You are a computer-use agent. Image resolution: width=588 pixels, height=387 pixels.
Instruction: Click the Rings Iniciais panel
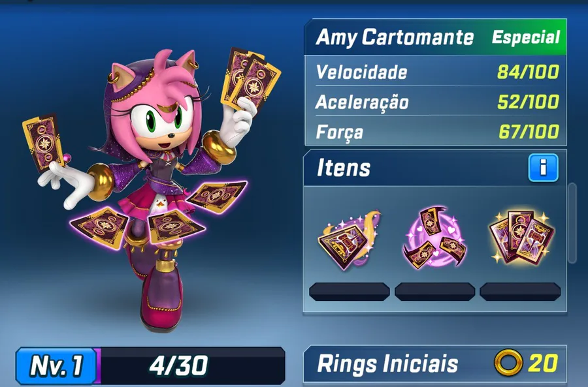pos(435,364)
